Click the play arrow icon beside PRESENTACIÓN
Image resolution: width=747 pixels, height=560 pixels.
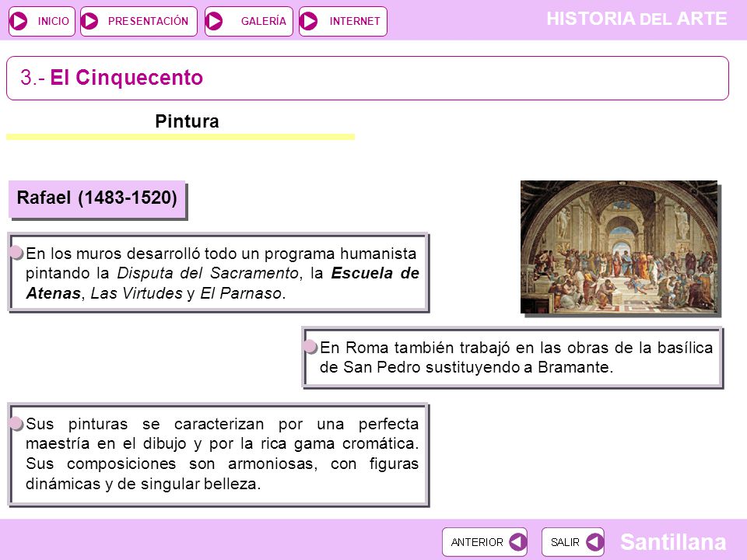[89, 22]
